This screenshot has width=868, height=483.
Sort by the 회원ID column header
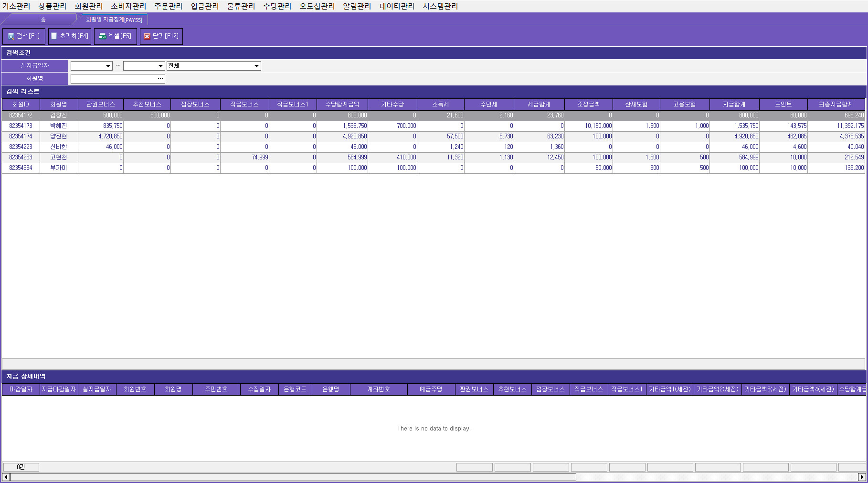21,105
